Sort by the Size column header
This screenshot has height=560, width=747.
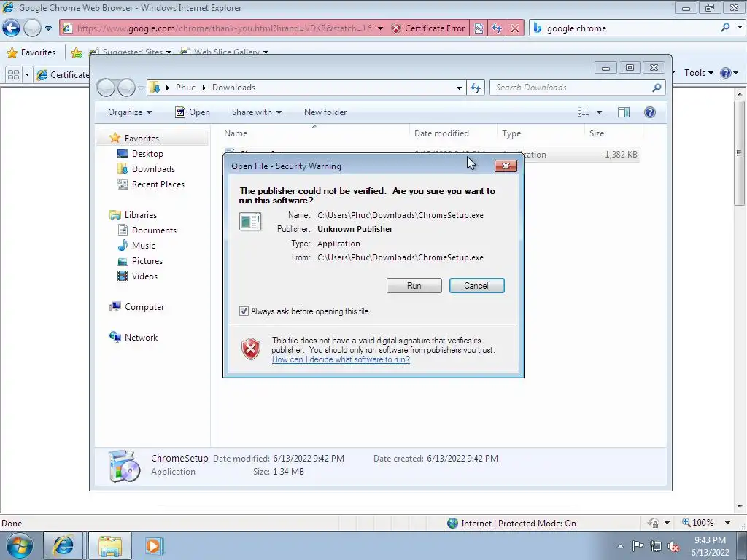click(614, 134)
